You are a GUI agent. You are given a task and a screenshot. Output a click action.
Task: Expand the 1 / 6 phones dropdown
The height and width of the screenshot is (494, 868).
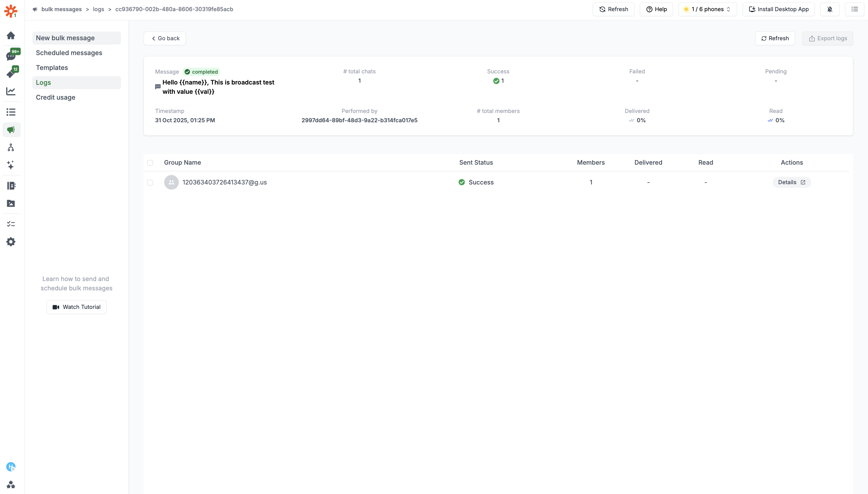(708, 9)
